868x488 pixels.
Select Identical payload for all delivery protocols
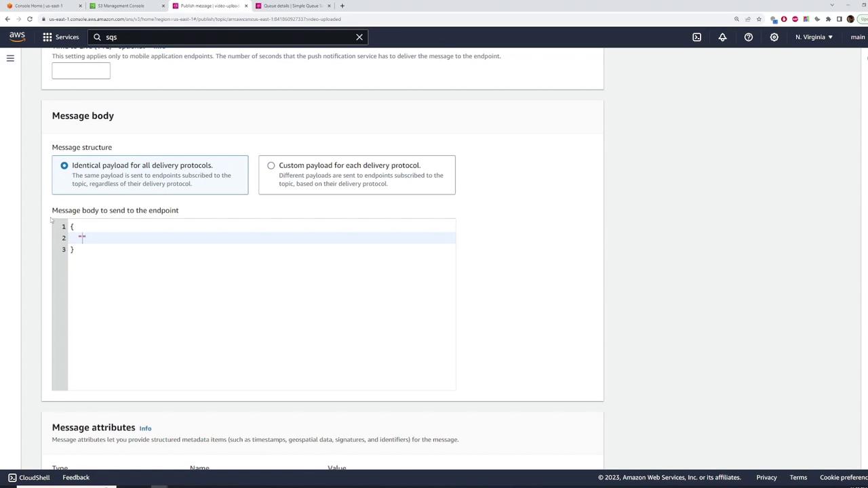(150, 175)
